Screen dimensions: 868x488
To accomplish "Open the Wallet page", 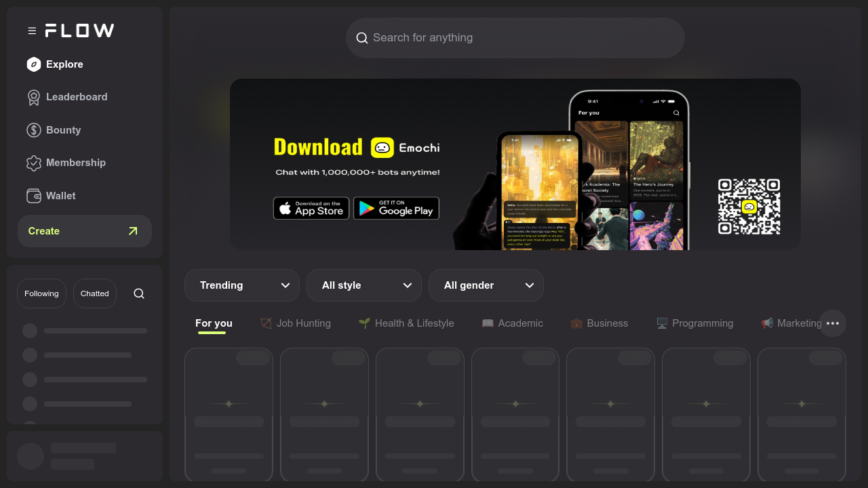I will pyautogui.click(x=60, y=196).
